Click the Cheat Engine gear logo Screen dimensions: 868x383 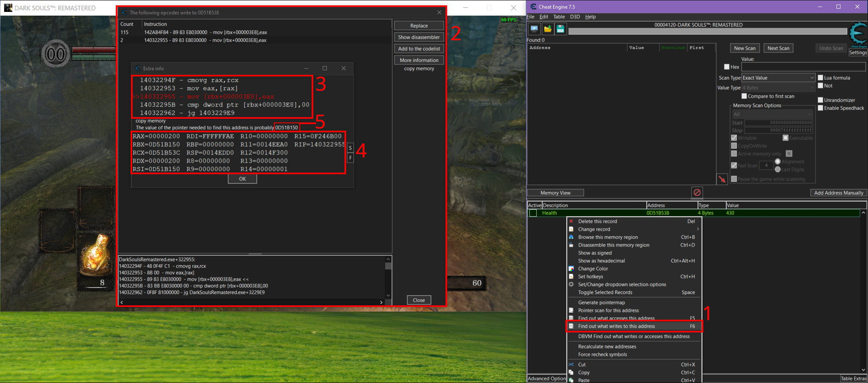[858, 35]
